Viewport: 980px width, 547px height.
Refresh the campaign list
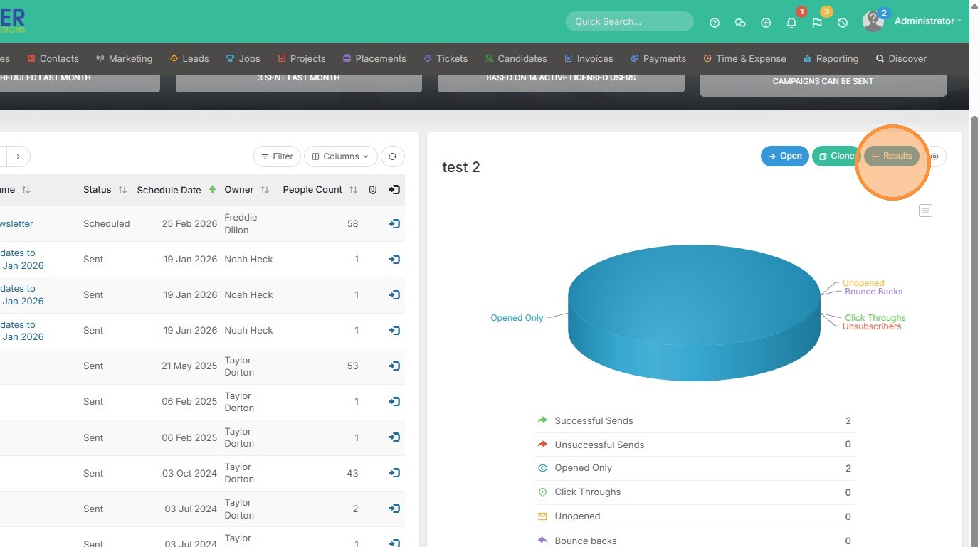click(393, 156)
